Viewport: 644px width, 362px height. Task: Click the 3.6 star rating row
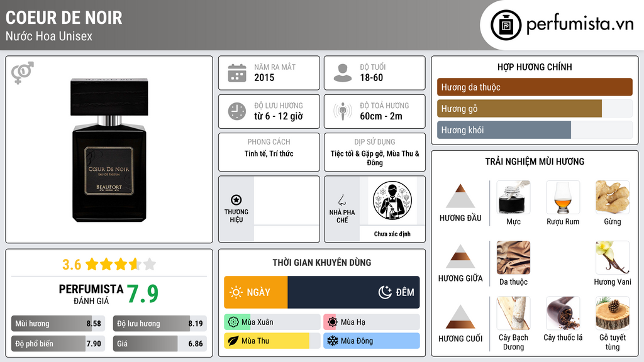coord(109,265)
